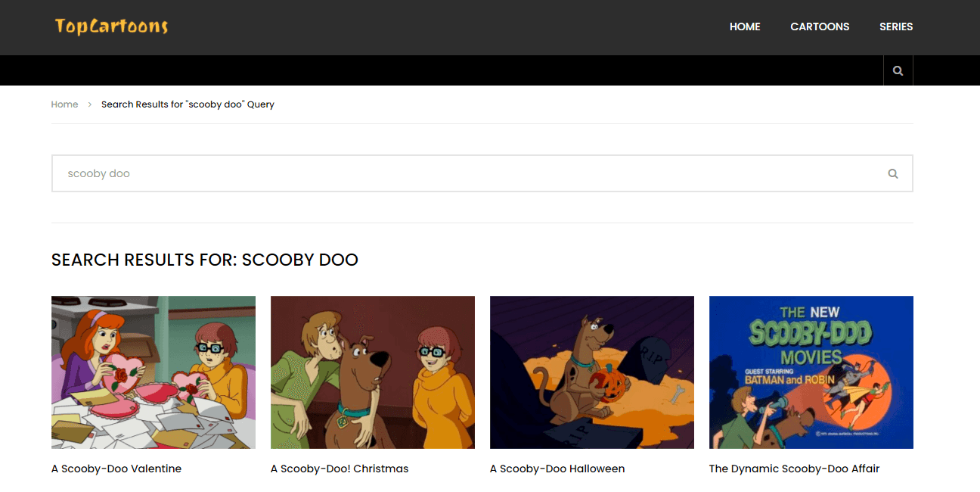The width and height of the screenshot is (980, 492).
Task: Open The New Scooby-Doo Movies thumbnail
Action: pos(811,372)
